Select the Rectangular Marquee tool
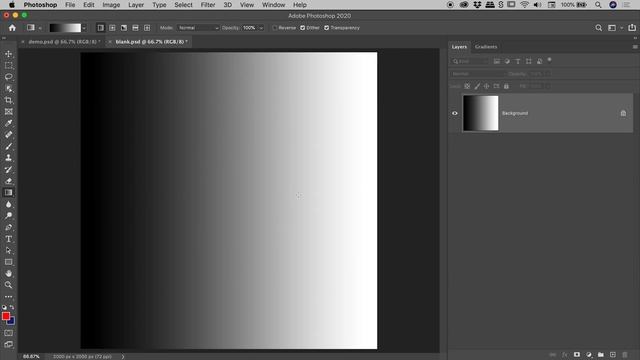 (x=9, y=65)
